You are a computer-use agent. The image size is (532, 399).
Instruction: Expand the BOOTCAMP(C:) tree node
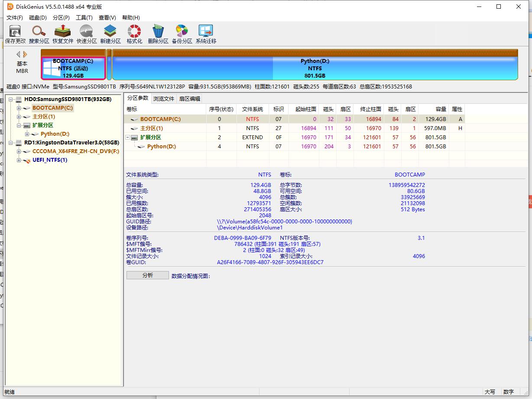pyautogui.click(x=19, y=108)
